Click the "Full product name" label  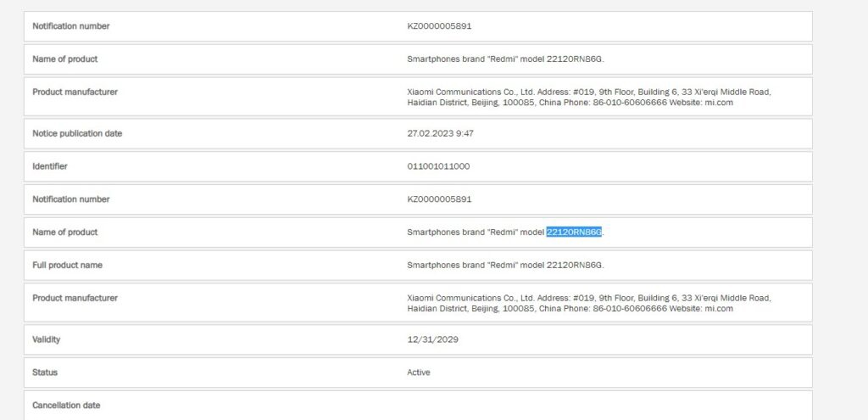click(x=67, y=265)
